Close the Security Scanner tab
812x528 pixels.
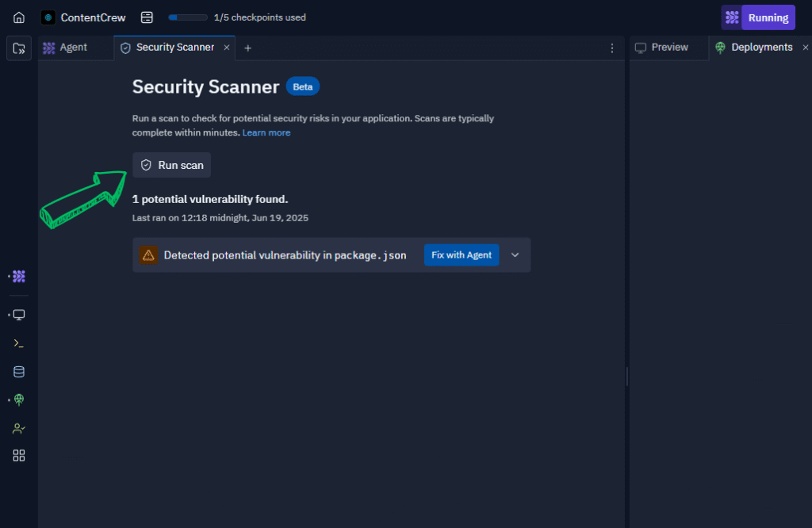pyautogui.click(x=227, y=48)
